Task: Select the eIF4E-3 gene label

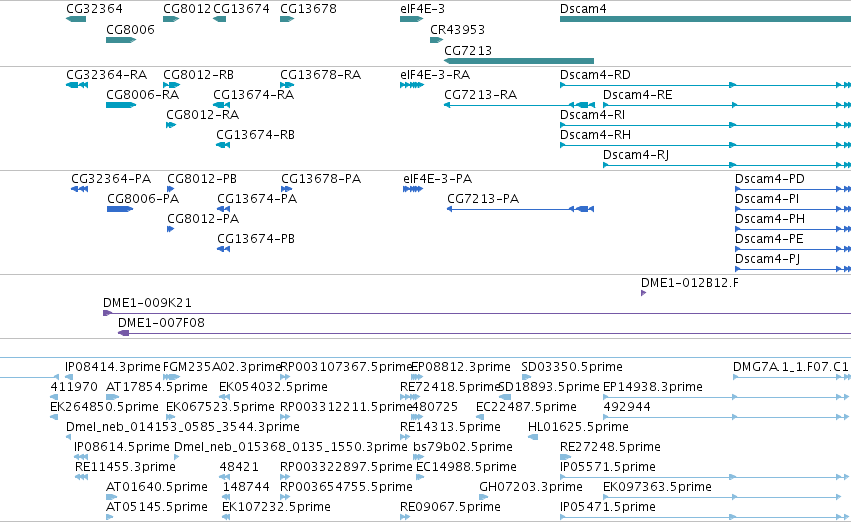Action: [x=422, y=9]
